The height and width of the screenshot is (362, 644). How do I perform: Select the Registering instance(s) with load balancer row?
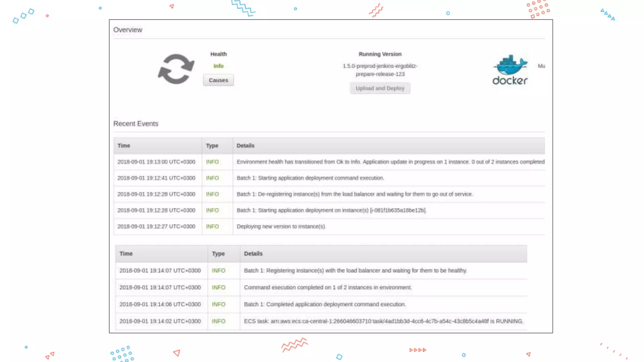tap(355, 271)
